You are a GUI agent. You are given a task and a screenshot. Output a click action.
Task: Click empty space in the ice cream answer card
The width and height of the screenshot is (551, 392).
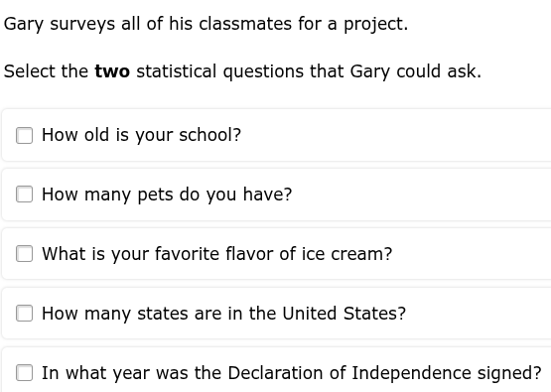471,254
